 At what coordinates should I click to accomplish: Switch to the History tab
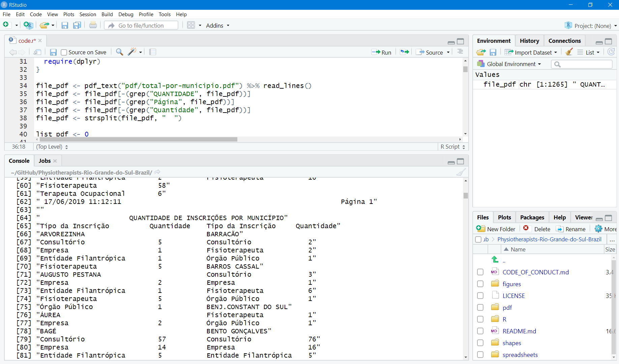[x=529, y=41]
